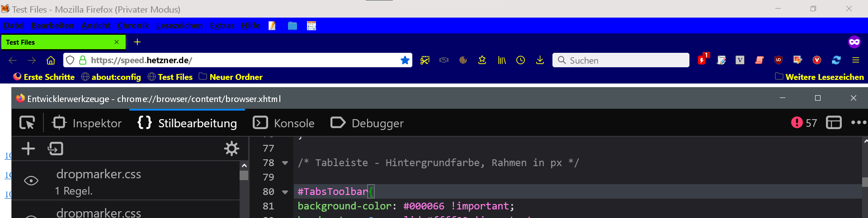Viewport: 868px width, 218px height.
Task: Select dropmarker.css with 1 Regel
Action: [x=126, y=181]
